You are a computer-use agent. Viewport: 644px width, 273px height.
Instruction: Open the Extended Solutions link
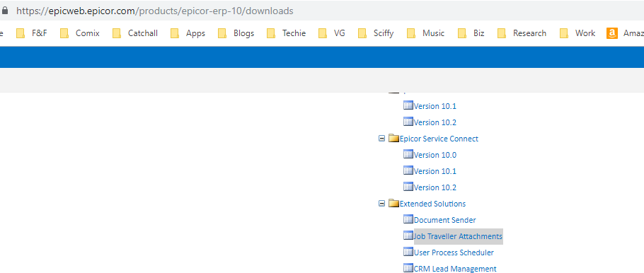(x=433, y=204)
